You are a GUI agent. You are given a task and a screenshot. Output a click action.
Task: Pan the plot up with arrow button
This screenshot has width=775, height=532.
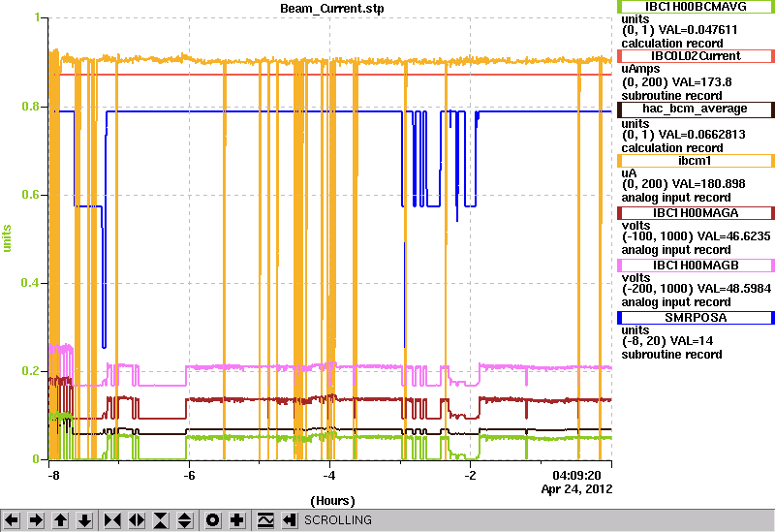[60, 520]
